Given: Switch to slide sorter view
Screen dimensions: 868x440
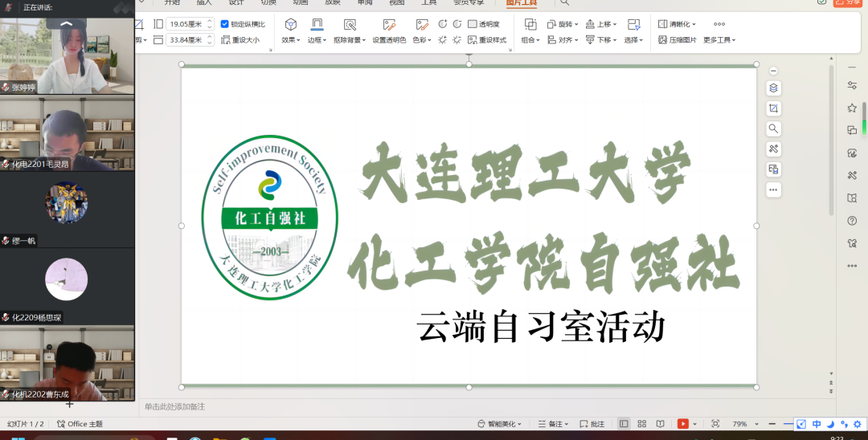Looking at the screenshot, I should coord(642,424).
